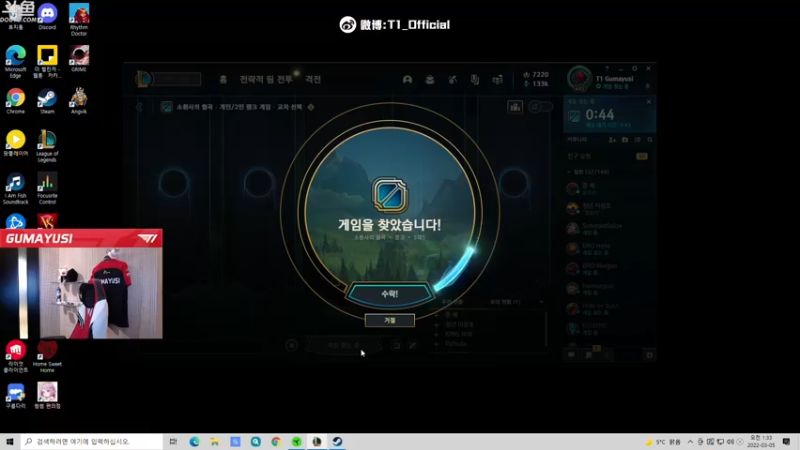Open the yellow sticky note desktop icon
The height and width of the screenshot is (450, 800).
tap(47, 62)
